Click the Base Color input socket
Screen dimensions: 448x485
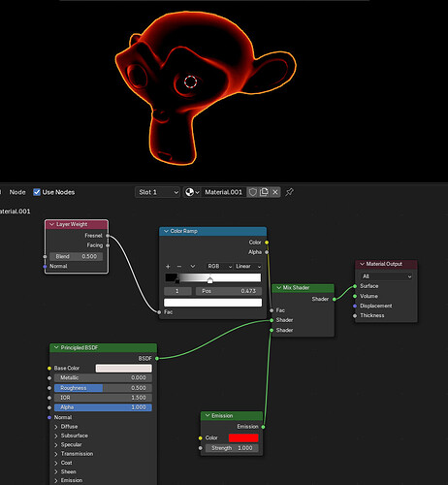[49, 369]
